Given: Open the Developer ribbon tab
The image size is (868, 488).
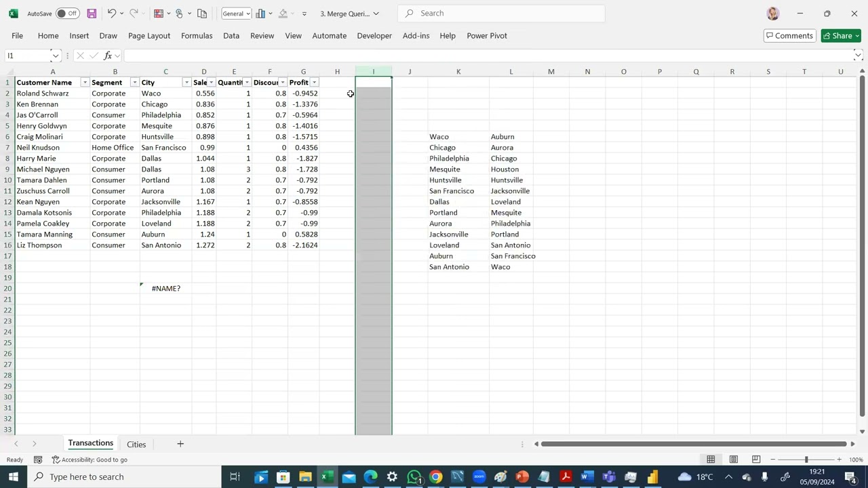Looking at the screenshot, I should point(374,36).
